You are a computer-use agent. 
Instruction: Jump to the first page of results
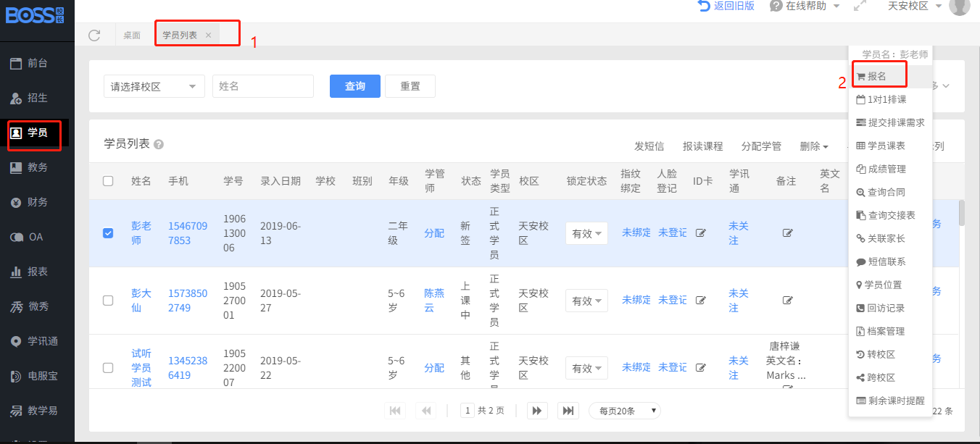(395, 411)
